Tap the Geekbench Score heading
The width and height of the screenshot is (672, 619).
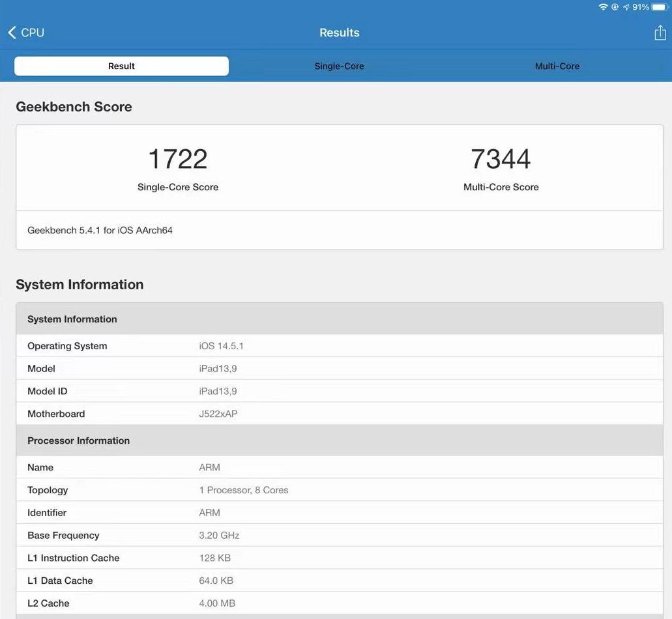click(x=74, y=107)
